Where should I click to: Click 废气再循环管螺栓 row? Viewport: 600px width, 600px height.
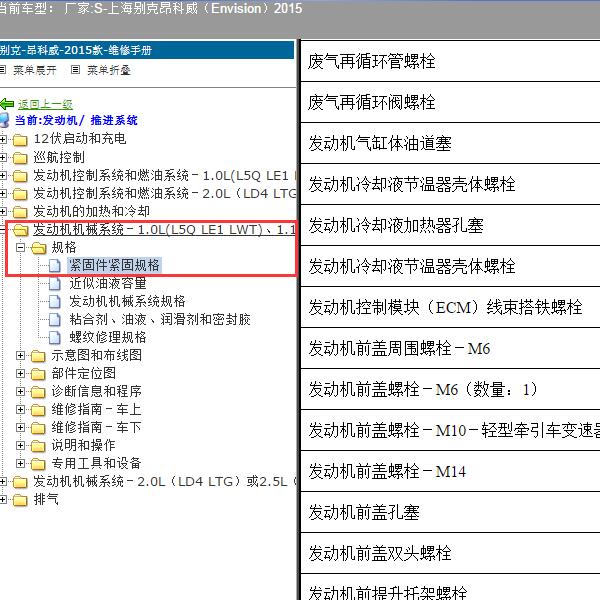[x=450, y=61]
